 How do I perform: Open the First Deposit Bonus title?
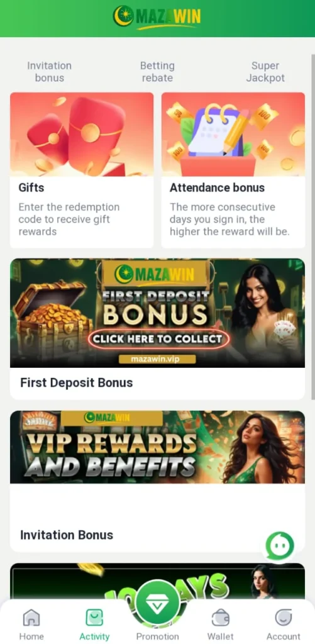pos(76,383)
